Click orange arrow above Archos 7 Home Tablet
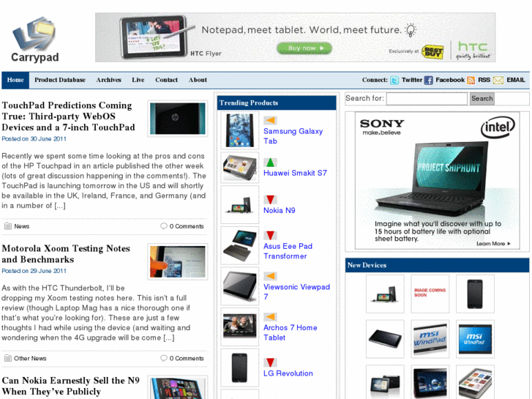This screenshot has width=532, height=399. coord(270,317)
